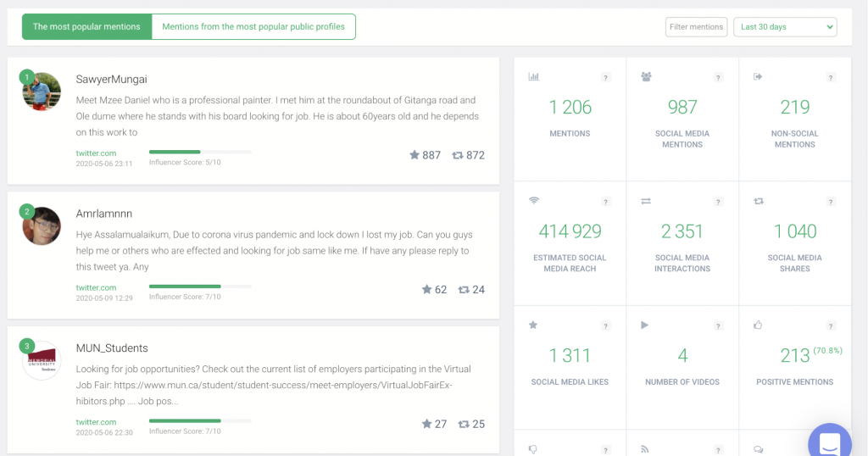Click help icon on Number of Videos card
The height and width of the screenshot is (456, 868).
(718, 325)
